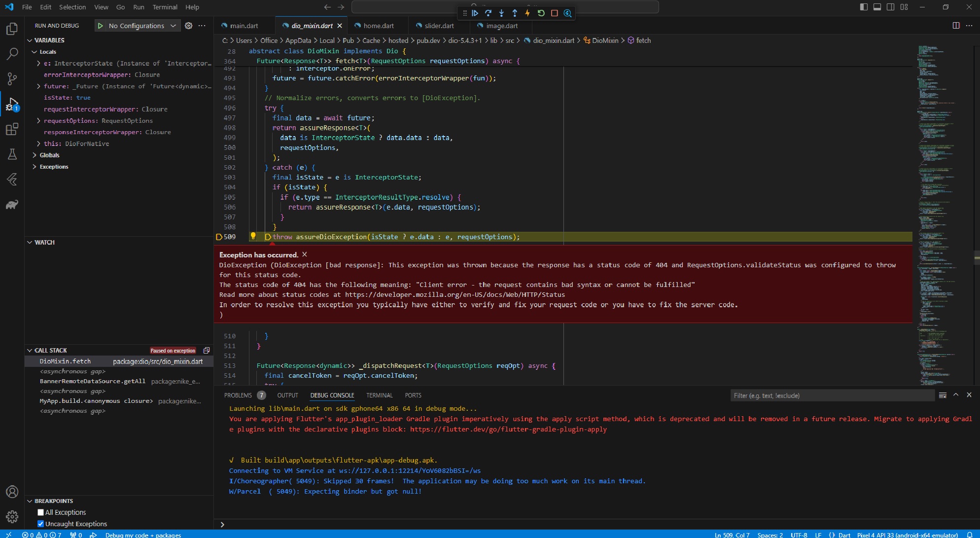Screen dimensions: 980x538
Task: Switch to home.dart tab
Action: point(378,26)
